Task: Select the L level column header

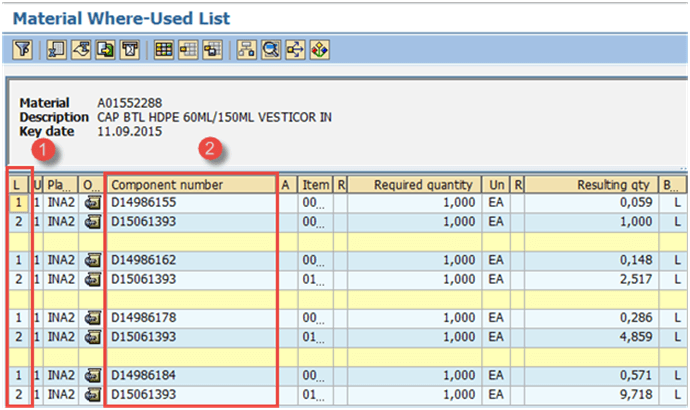Action: coord(15,184)
